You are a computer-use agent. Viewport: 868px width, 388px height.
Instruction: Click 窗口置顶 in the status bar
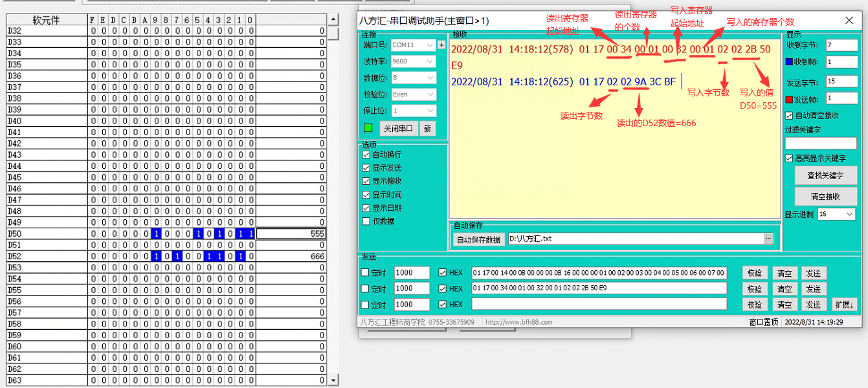click(x=763, y=322)
